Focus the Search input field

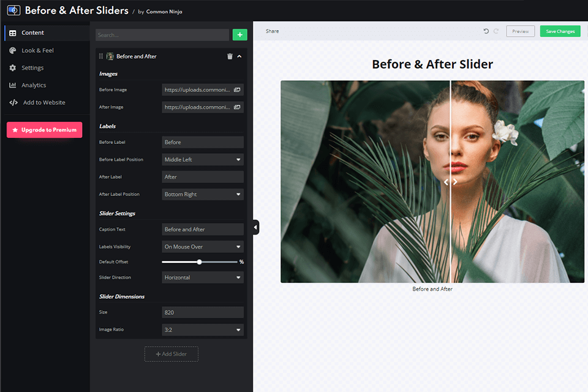(x=162, y=35)
